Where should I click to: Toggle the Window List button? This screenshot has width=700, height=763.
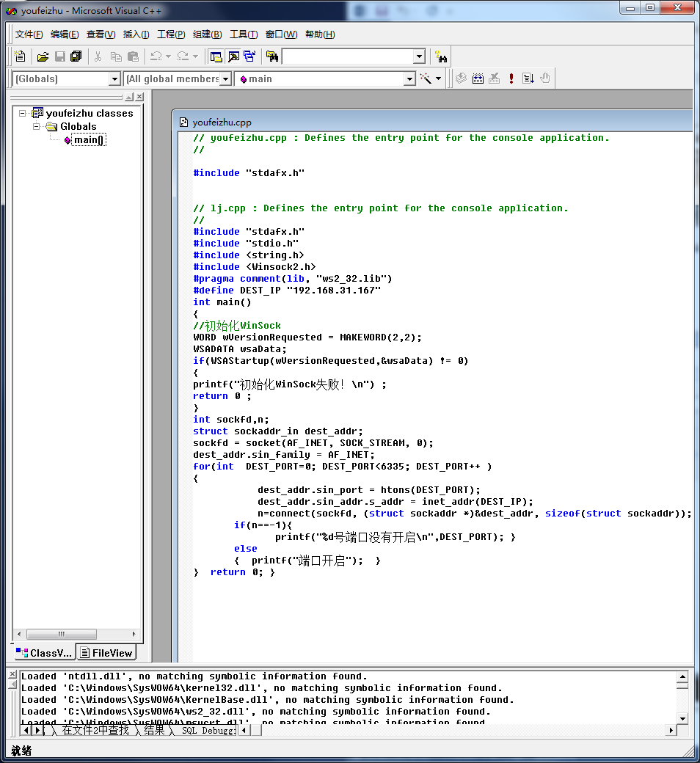pyautogui.click(x=249, y=56)
